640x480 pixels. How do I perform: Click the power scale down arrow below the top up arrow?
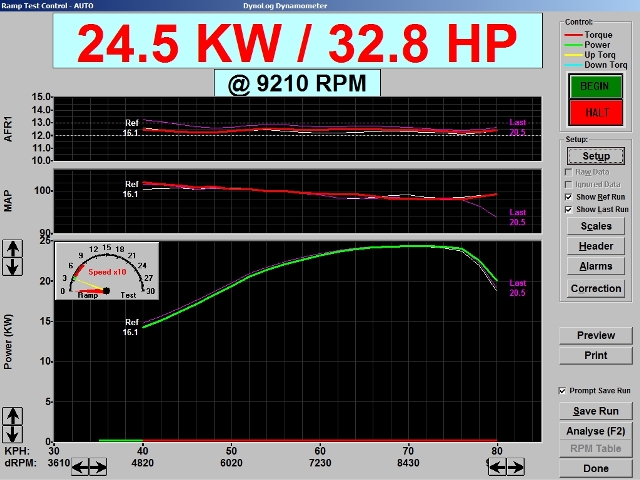[x=13, y=267]
